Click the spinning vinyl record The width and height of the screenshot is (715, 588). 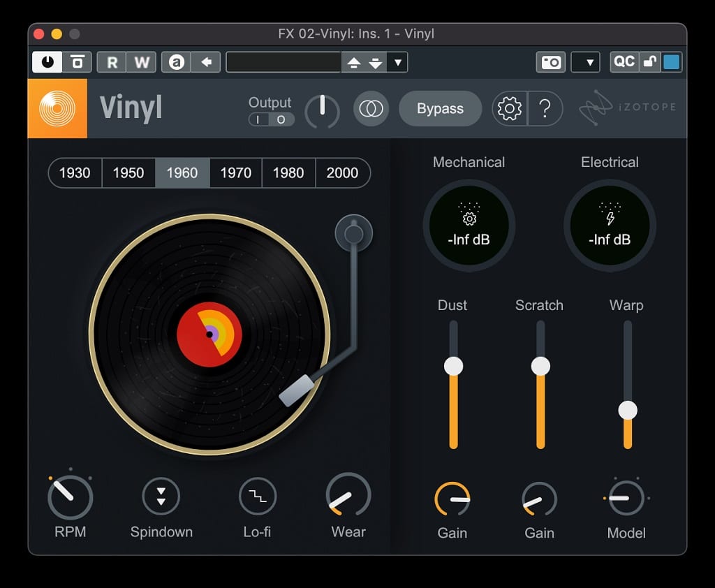pos(209,335)
